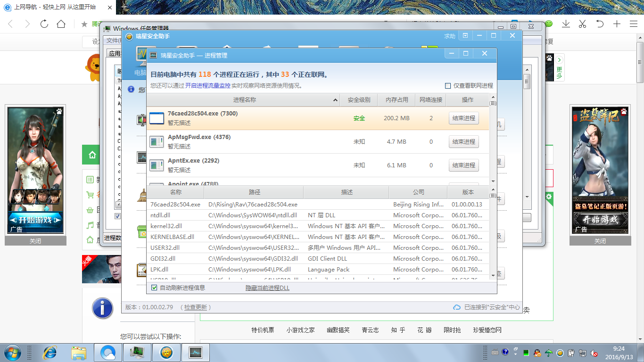Viewport: 644px width, 362px height.
Task: Sort by 进程名称 column header
Action: point(243,100)
